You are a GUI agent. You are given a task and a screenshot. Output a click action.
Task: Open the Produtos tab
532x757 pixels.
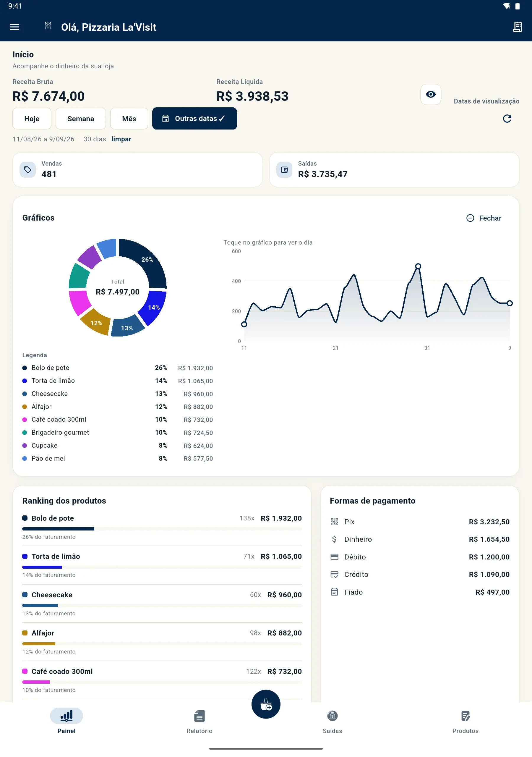click(x=465, y=722)
